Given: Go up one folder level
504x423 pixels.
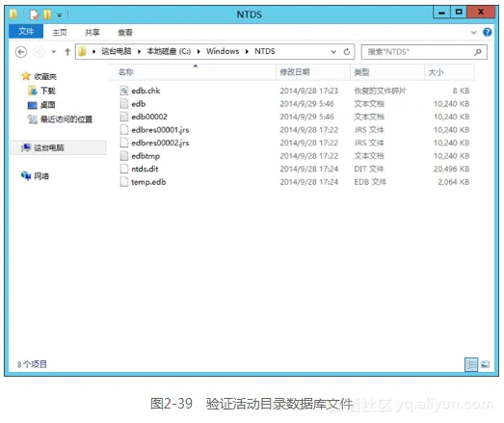Looking at the screenshot, I should pyautogui.click(x=67, y=52).
